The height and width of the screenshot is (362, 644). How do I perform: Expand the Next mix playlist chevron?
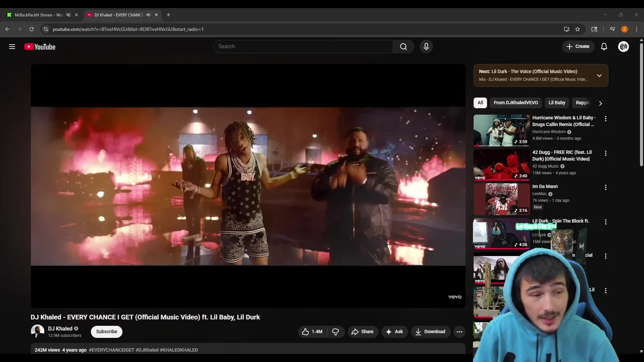point(599,75)
